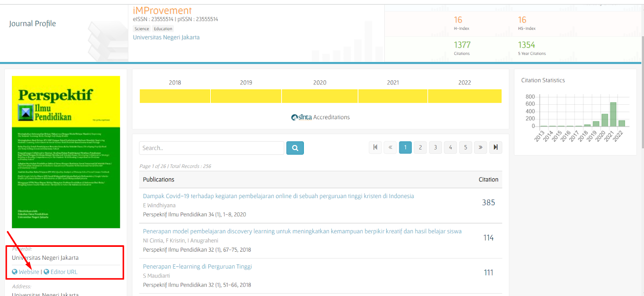The height and width of the screenshot is (296, 644).
Task: Select pagination page 2
Action: (x=421, y=147)
